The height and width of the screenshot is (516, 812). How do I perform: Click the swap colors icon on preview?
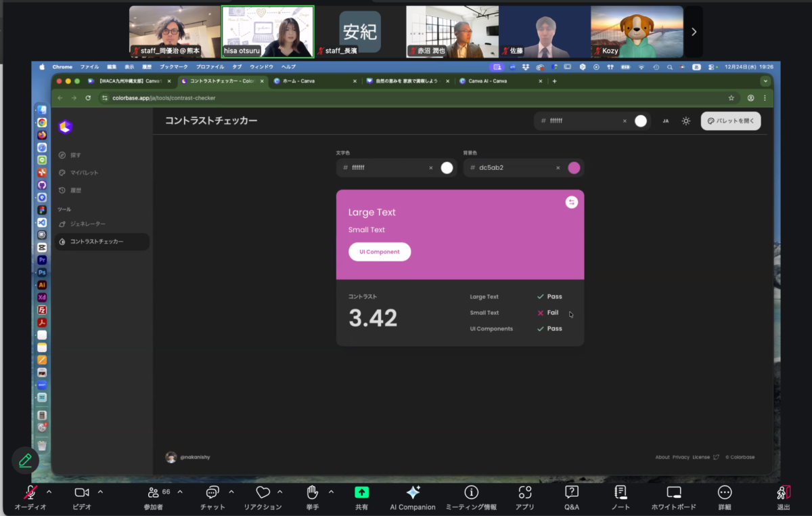[x=572, y=202]
